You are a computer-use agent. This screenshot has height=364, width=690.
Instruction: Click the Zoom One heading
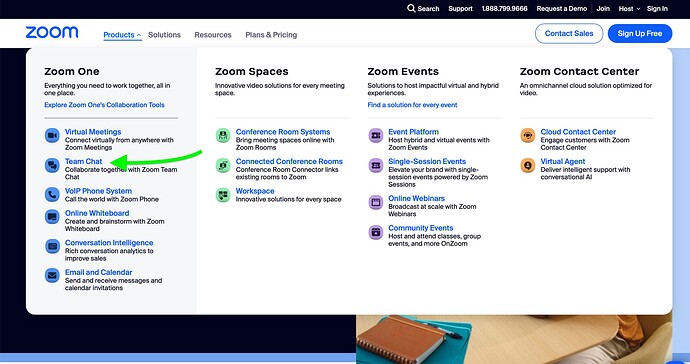pos(72,71)
